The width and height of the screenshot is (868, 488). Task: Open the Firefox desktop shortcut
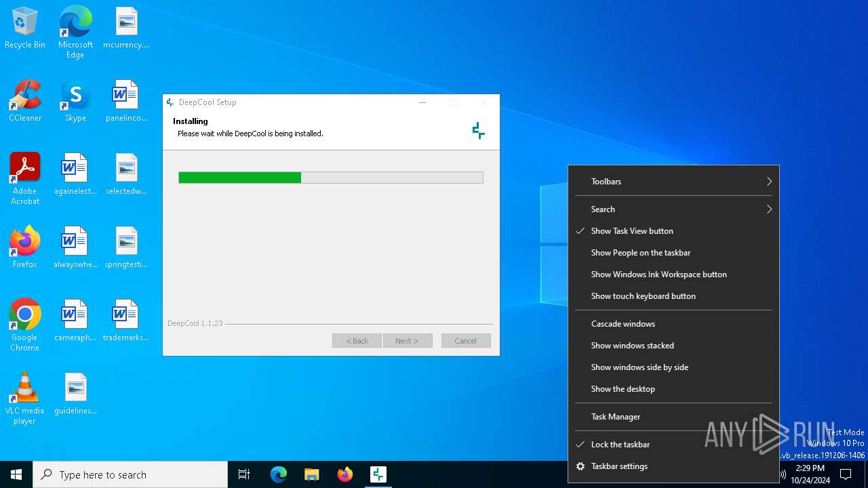tap(25, 248)
